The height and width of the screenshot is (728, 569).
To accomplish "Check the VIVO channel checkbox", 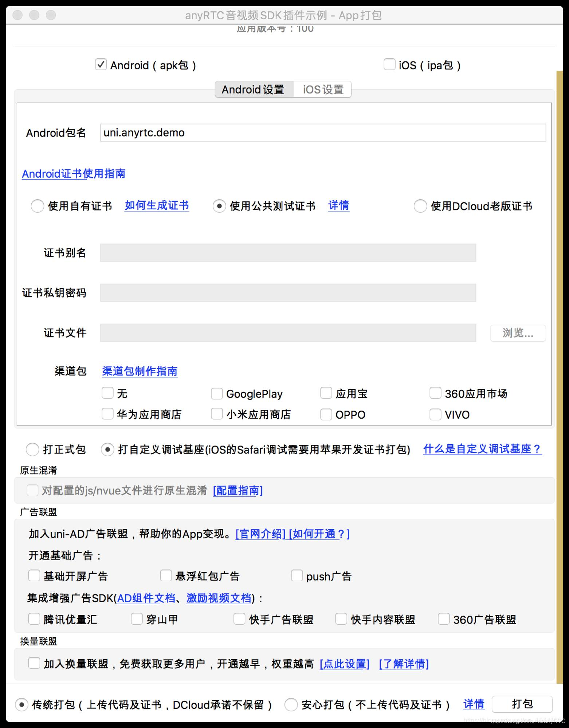I will (435, 414).
